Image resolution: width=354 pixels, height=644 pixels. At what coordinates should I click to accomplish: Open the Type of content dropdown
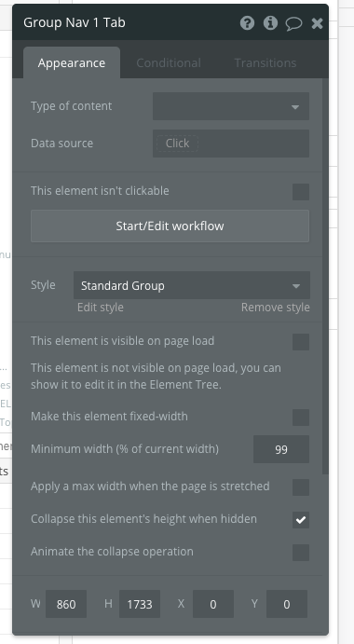pyautogui.click(x=231, y=106)
